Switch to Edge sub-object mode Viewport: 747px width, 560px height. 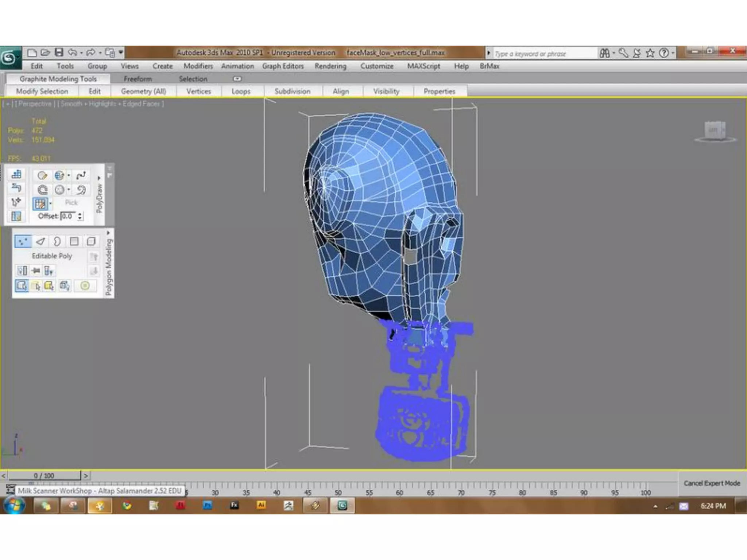[40, 241]
